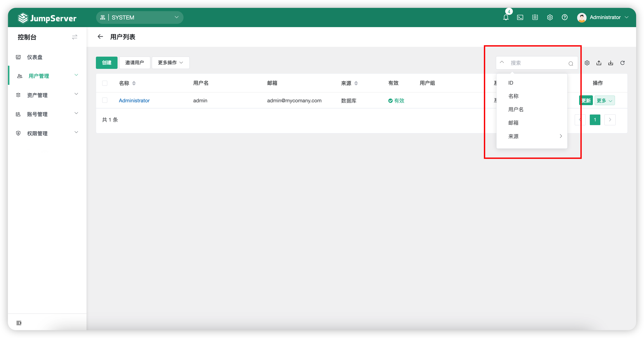
Task: Open the web terminal icon
Action: coord(520,17)
